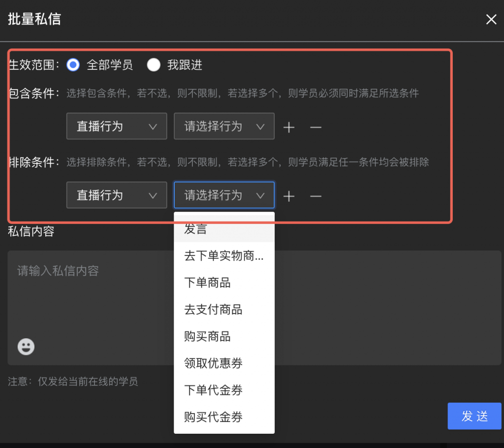The image size is (504, 448).
Task: Add another exclude condition with plus icon
Action: (x=289, y=196)
